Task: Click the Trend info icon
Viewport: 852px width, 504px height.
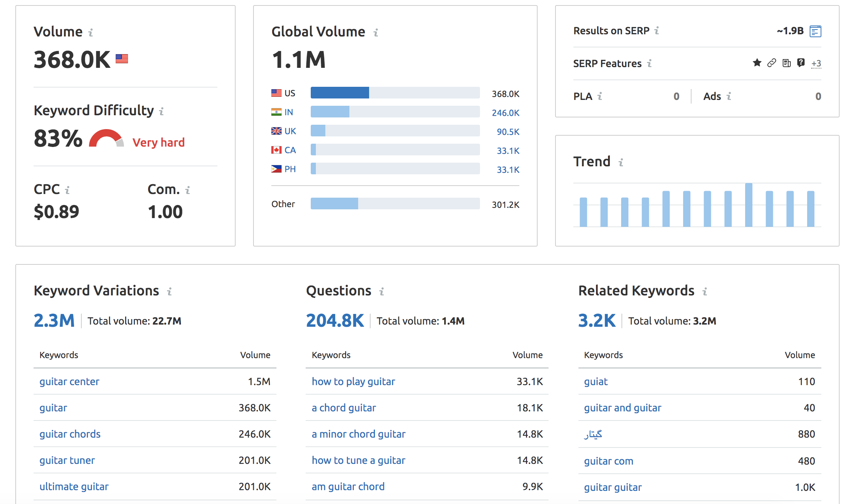Action: pyautogui.click(x=621, y=162)
